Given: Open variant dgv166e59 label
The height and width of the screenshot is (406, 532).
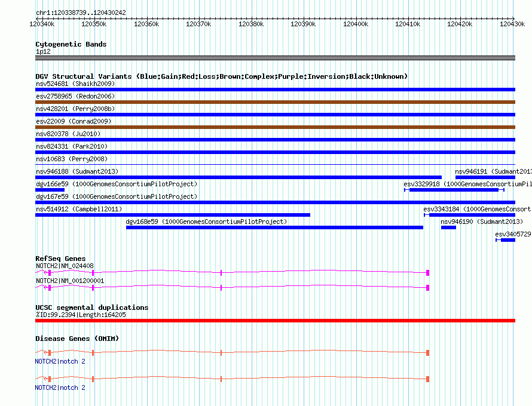Looking at the screenshot, I should point(117,184).
